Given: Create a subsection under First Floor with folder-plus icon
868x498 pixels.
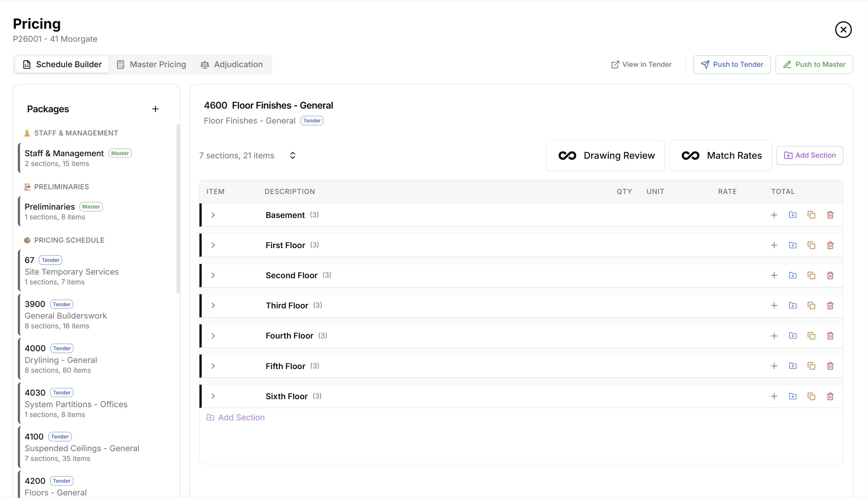Looking at the screenshot, I should [x=793, y=245].
